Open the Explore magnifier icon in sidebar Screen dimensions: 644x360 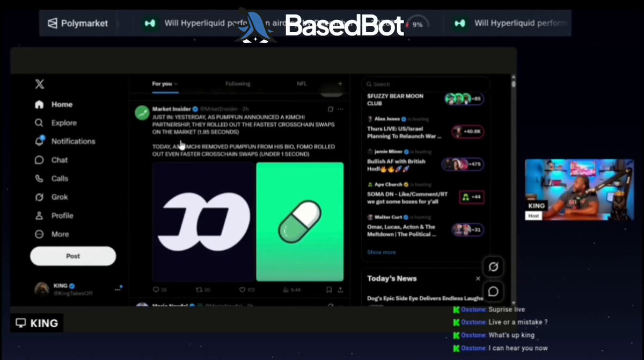(x=39, y=123)
